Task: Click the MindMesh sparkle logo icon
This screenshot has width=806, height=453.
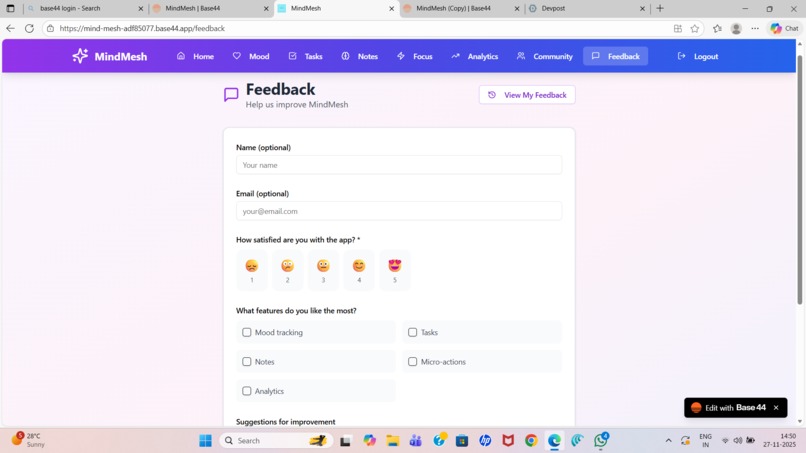Action: tap(80, 56)
